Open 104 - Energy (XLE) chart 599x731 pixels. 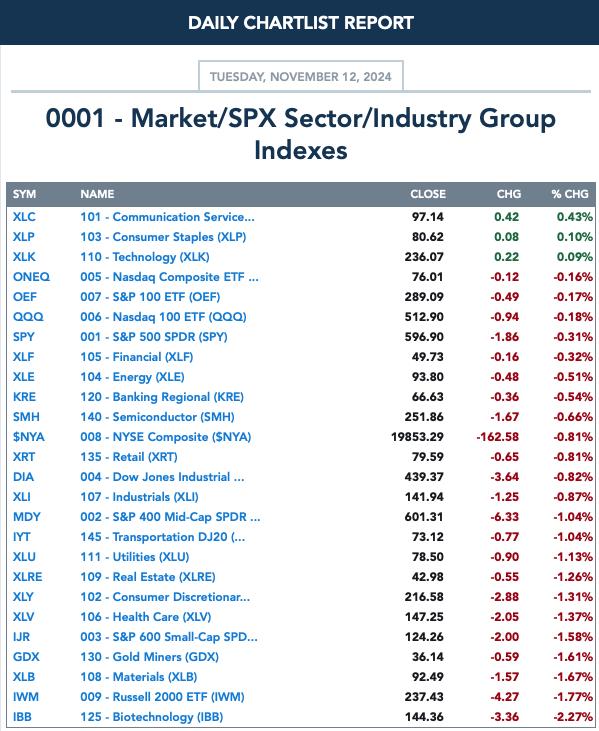pos(132,377)
